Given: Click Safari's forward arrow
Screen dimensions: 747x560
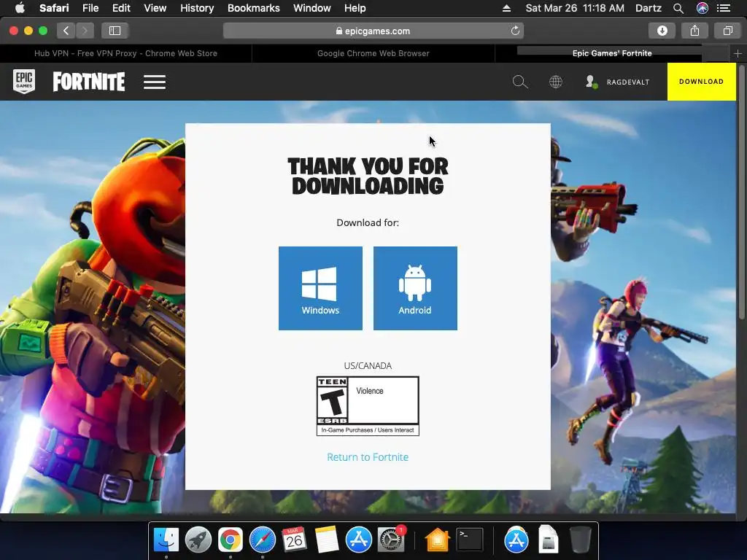Looking at the screenshot, I should pyautogui.click(x=85, y=31).
